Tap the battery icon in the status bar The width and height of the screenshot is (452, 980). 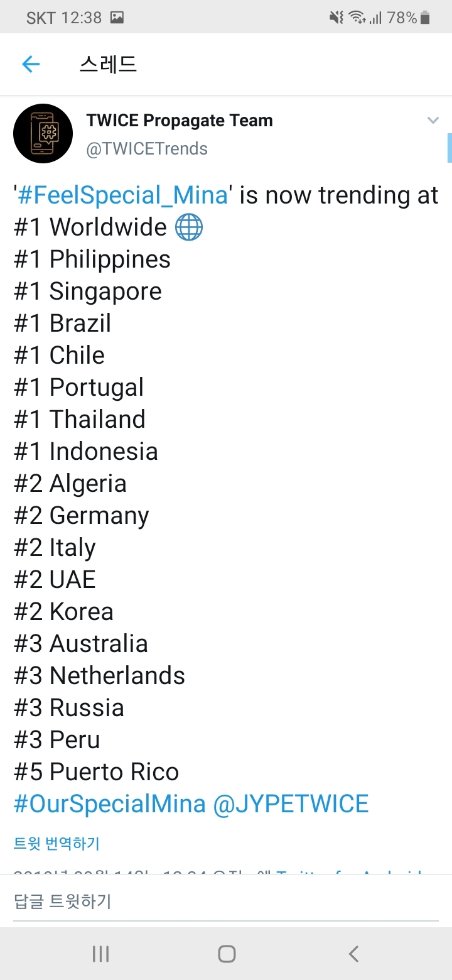tap(426, 18)
